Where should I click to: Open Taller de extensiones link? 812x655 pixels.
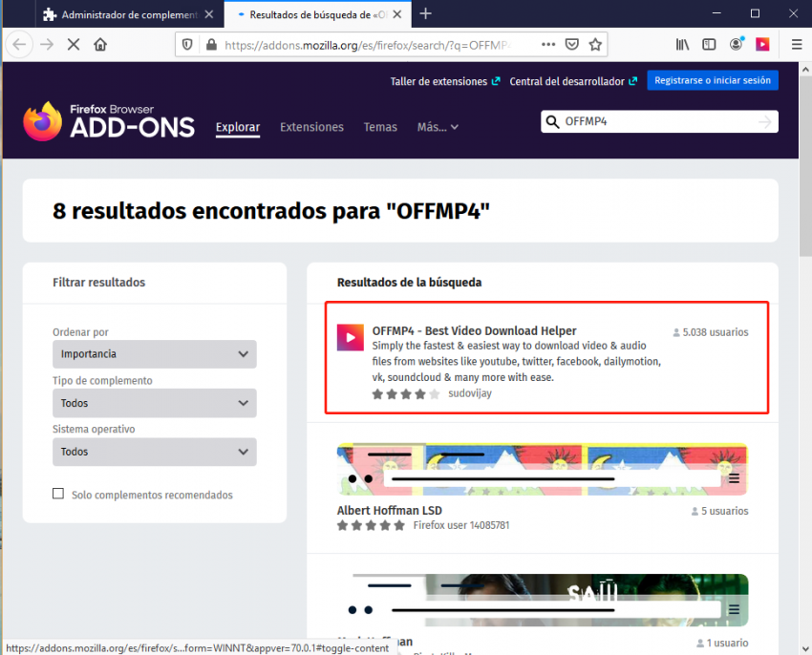[x=445, y=81]
